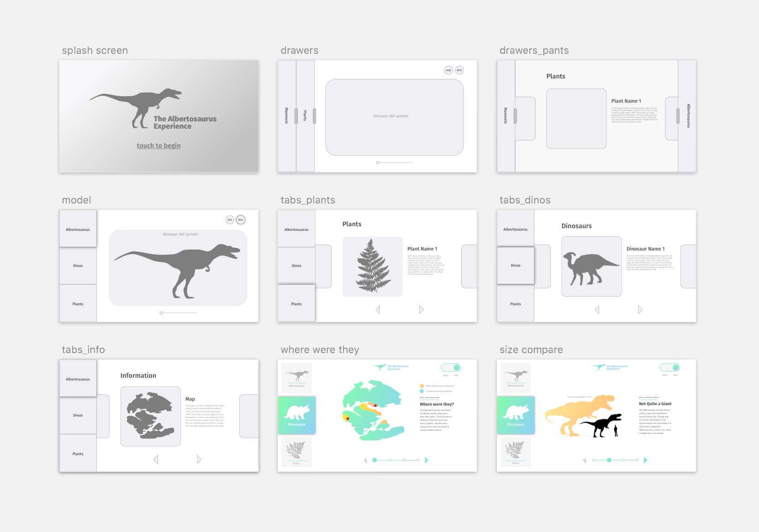The width and height of the screenshot is (759, 532).
Task: Click the gray back arrow in 'size compare'
Action: [585, 460]
